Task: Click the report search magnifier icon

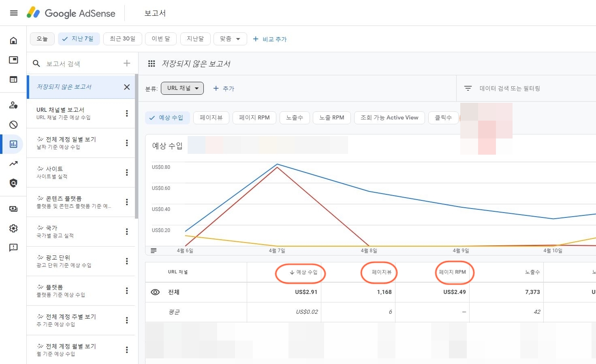Action: [x=36, y=64]
